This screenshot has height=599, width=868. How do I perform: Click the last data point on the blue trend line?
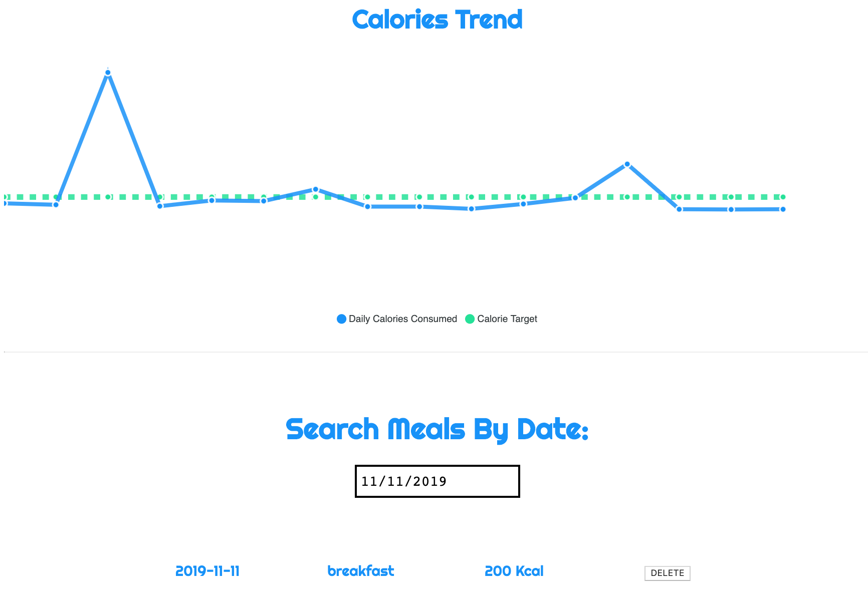click(783, 209)
